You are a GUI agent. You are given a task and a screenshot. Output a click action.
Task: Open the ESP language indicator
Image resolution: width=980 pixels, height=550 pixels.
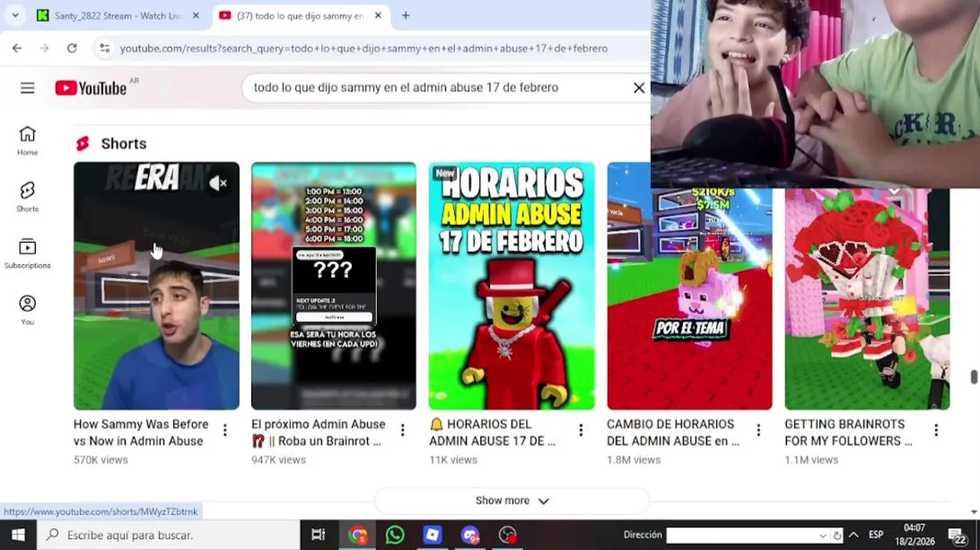tap(875, 535)
